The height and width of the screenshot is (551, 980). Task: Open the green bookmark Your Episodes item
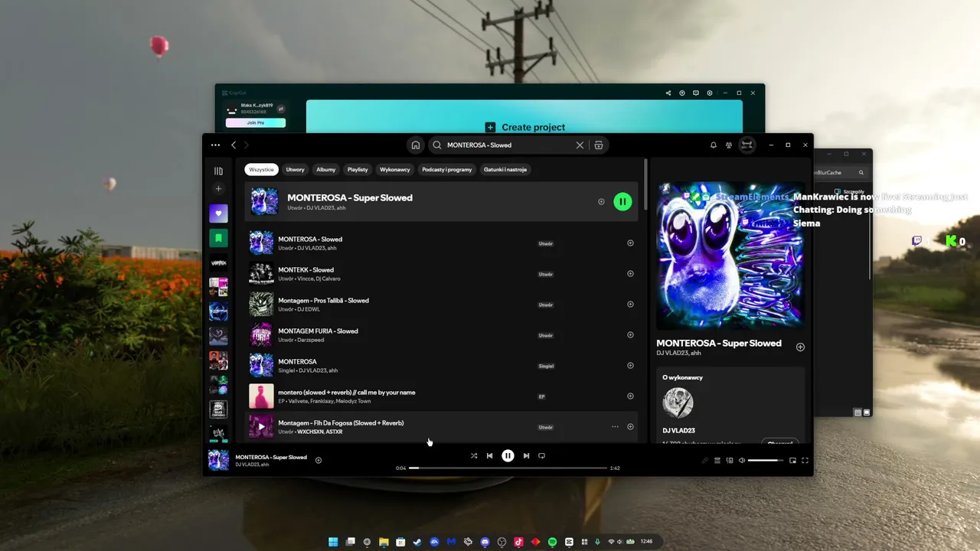pos(218,238)
